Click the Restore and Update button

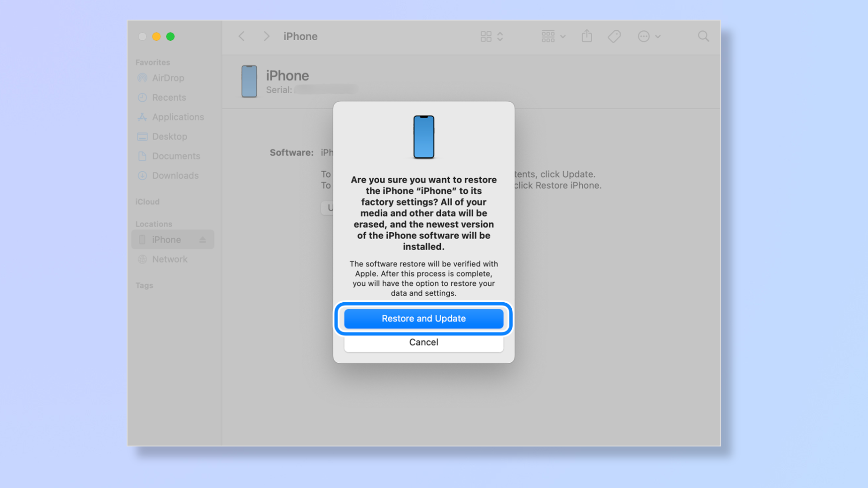[423, 318]
